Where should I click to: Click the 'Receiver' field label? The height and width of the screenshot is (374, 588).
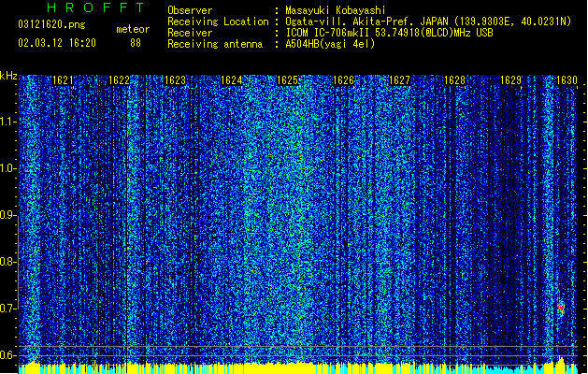click(x=190, y=33)
